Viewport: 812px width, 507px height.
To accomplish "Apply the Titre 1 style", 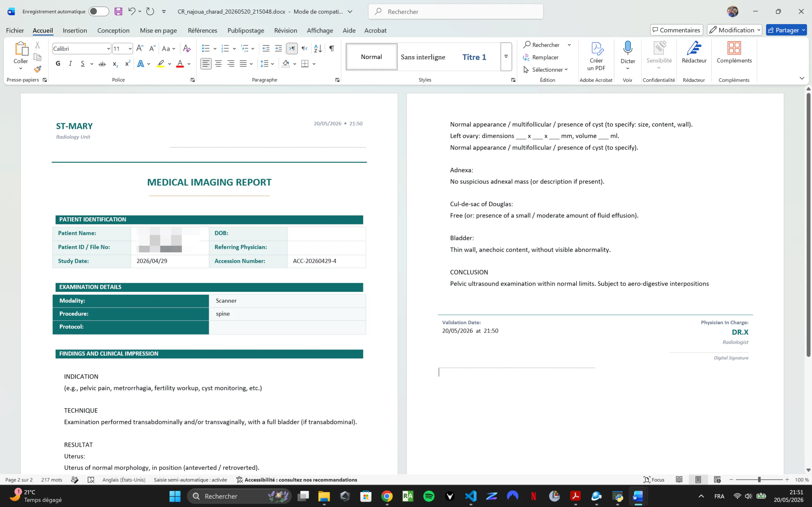I will [x=474, y=57].
